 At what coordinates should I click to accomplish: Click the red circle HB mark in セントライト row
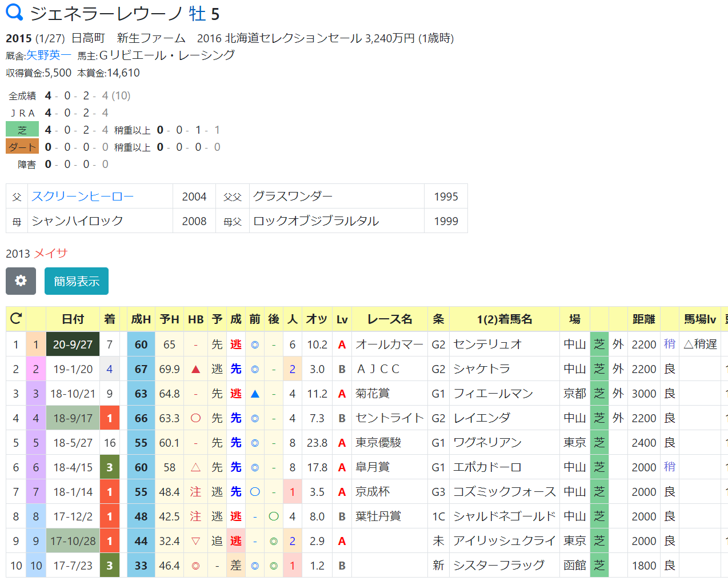point(195,418)
